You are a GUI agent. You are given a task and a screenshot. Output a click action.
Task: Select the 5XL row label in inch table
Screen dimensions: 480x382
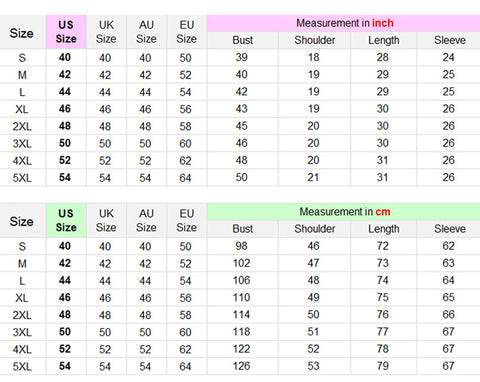click(22, 178)
